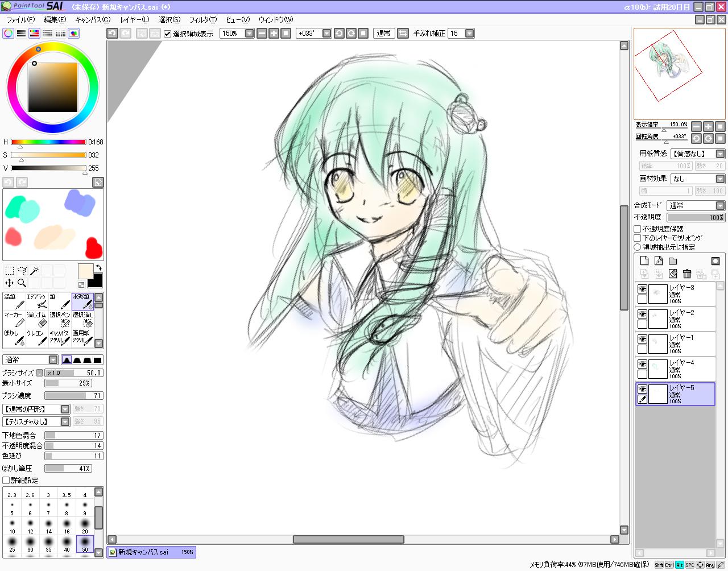Toggle the scratchpad panel

(74, 34)
